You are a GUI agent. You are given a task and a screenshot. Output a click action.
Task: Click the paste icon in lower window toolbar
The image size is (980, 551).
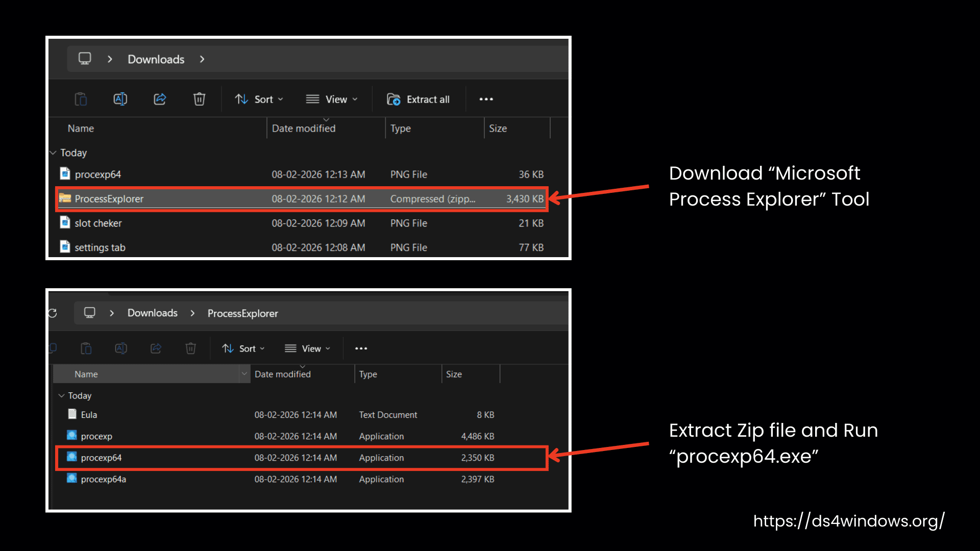click(x=86, y=348)
